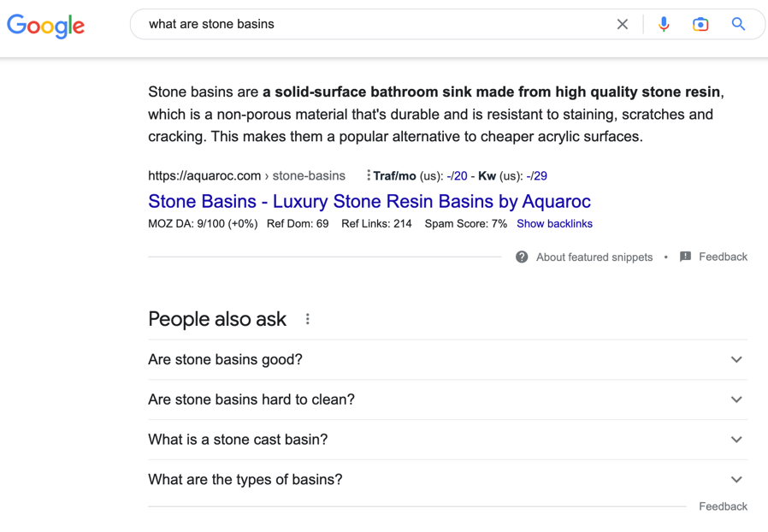Viewport: 768px width, 532px height.
Task: Open the featured snippet feedback flag icon
Action: (x=685, y=257)
